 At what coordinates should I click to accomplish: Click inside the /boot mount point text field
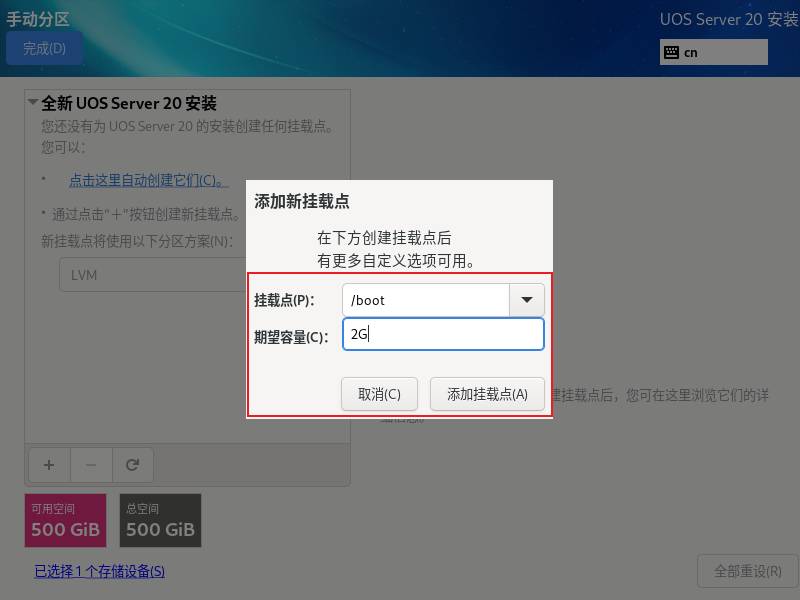coord(426,300)
